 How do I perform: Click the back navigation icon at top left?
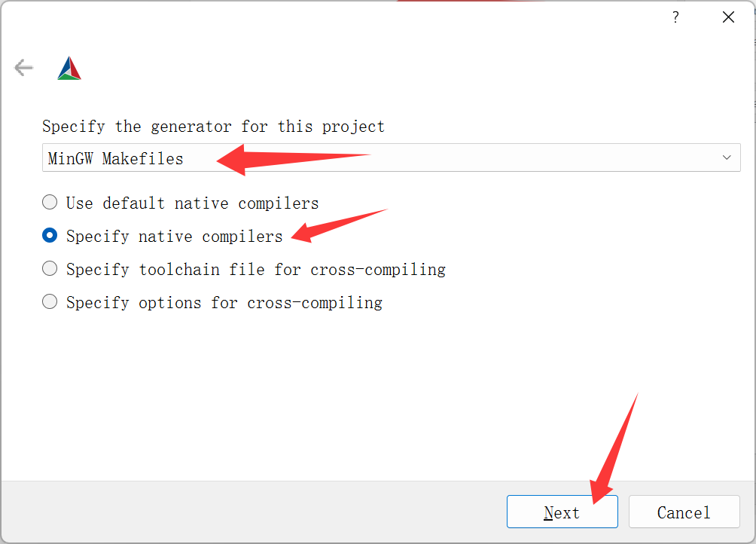click(x=23, y=67)
